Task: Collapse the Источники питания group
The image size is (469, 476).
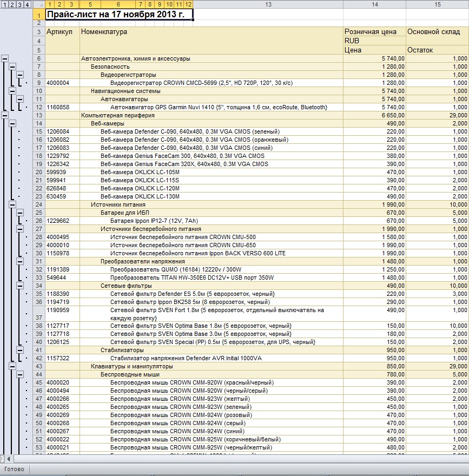Action: point(12,204)
